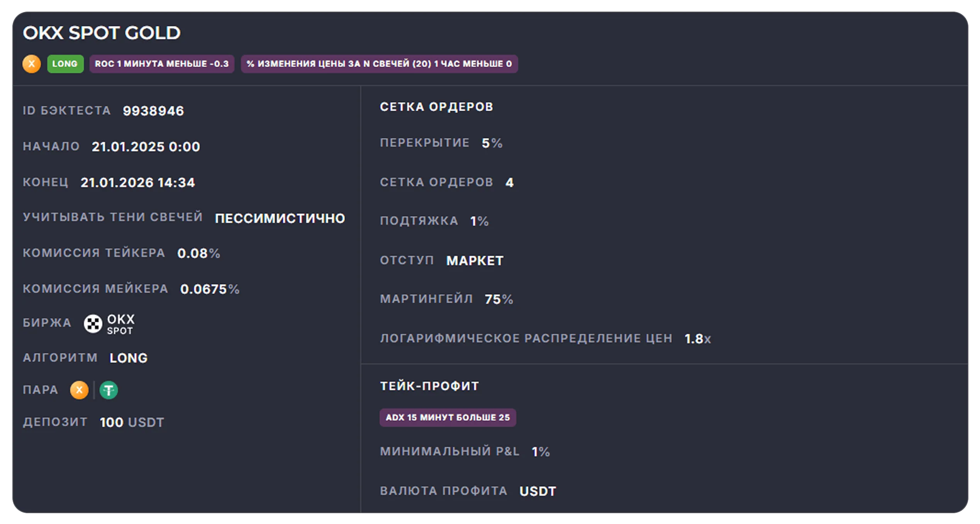Viewport: 980px width, 524px height.
Task: Click the ADX 15 минут больше 25 tag
Action: pos(448,417)
